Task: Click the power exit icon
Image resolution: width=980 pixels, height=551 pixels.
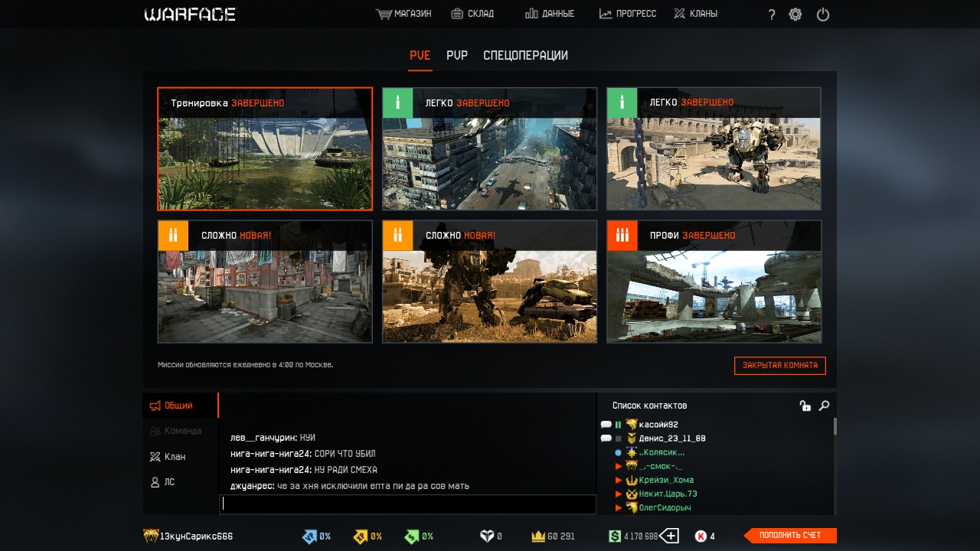Action: [x=823, y=15]
